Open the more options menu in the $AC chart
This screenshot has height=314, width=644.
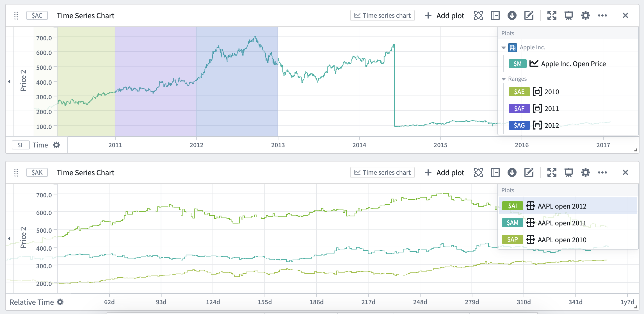(x=602, y=16)
